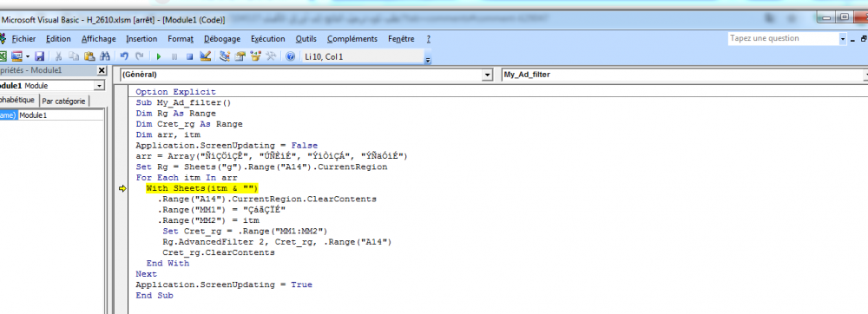868x314 pixels.
Task: Open the Toolbox icon in the toolbar
Action: (x=271, y=56)
